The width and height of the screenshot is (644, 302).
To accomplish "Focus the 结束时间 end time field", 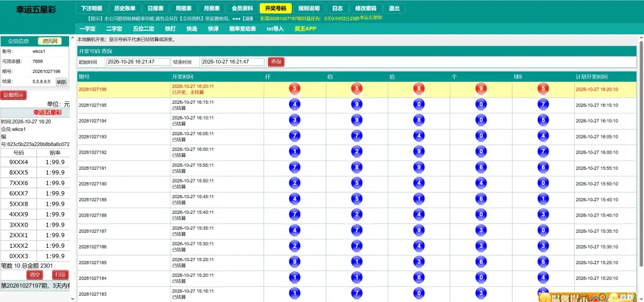I will pos(233,62).
